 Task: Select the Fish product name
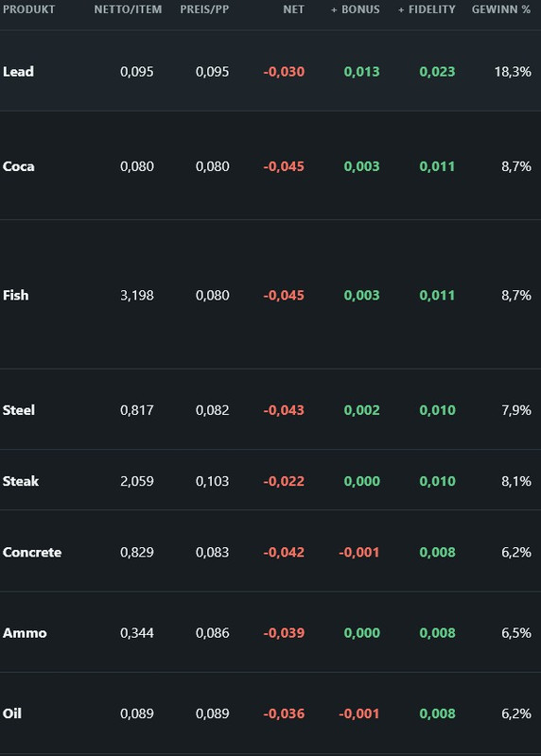(x=15, y=295)
